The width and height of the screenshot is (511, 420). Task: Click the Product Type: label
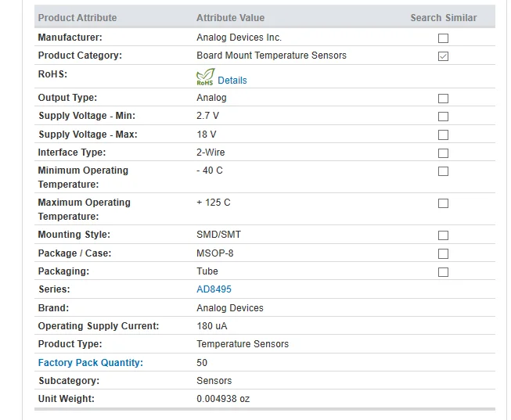coord(70,344)
